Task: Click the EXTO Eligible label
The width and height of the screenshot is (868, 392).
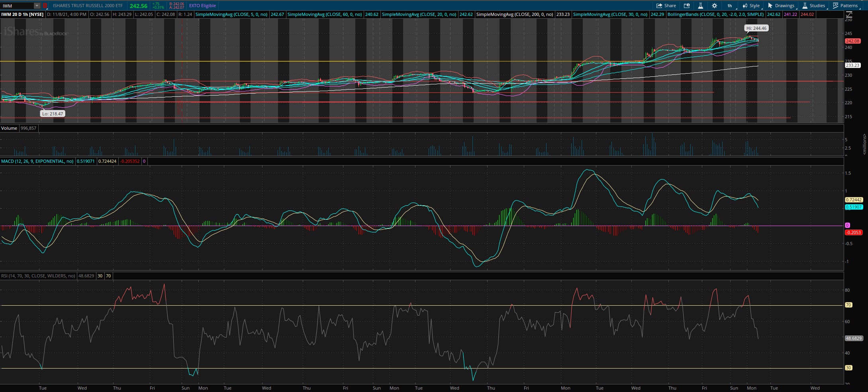Action: tap(202, 6)
